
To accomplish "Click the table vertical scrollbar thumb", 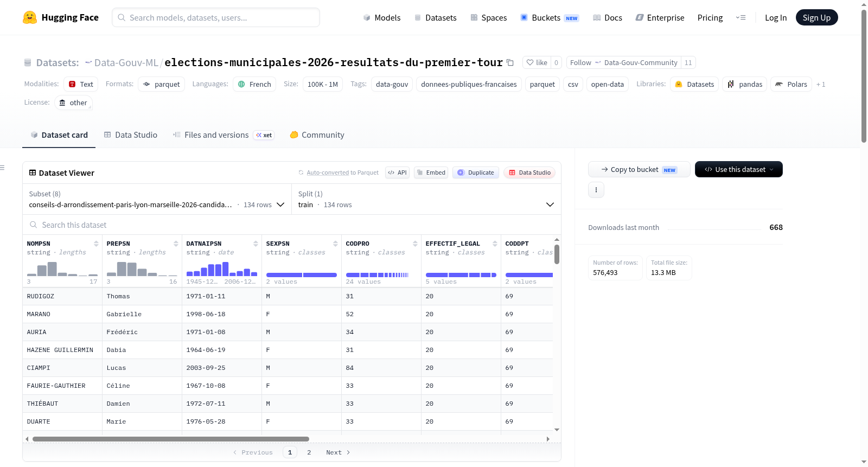I will pos(557,254).
